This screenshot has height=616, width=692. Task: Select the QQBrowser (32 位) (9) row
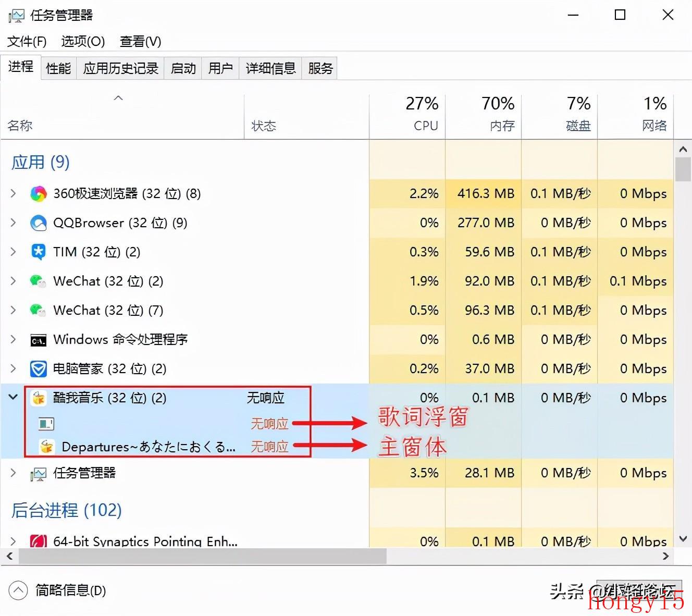tap(337, 223)
